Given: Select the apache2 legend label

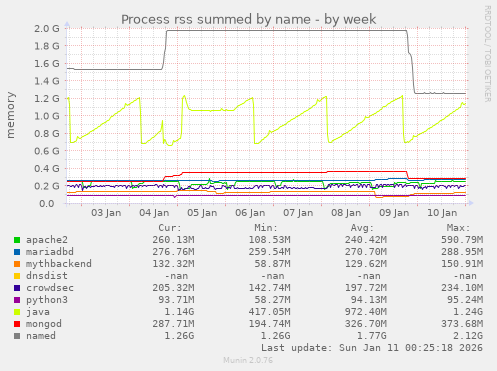Looking at the screenshot, I should (47, 240).
